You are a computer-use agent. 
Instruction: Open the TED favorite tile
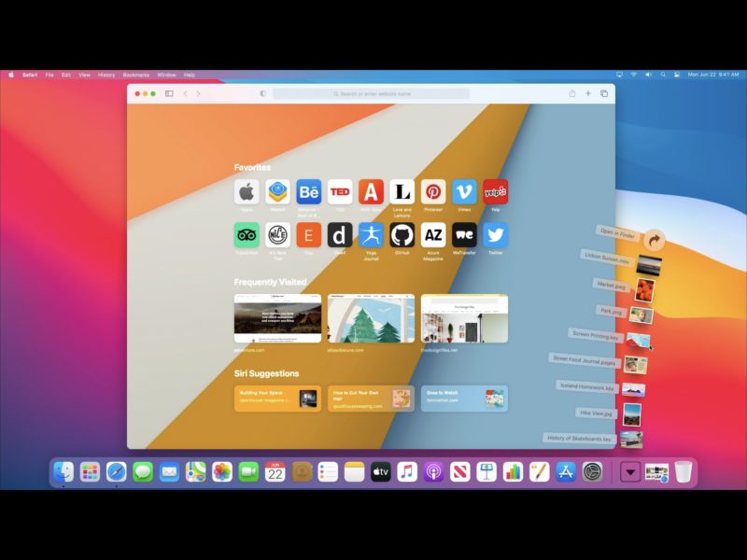pyautogui.click(x=340, y=191)
